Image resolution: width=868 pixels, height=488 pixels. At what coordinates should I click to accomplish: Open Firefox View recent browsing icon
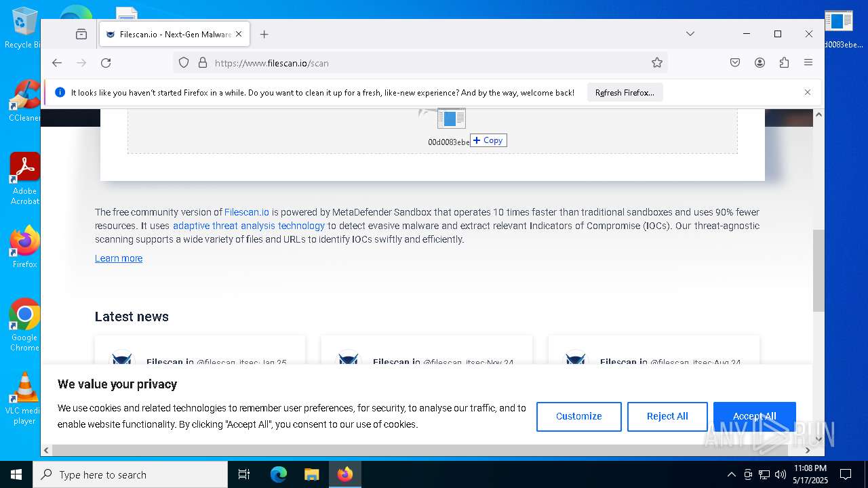[81, 34]
